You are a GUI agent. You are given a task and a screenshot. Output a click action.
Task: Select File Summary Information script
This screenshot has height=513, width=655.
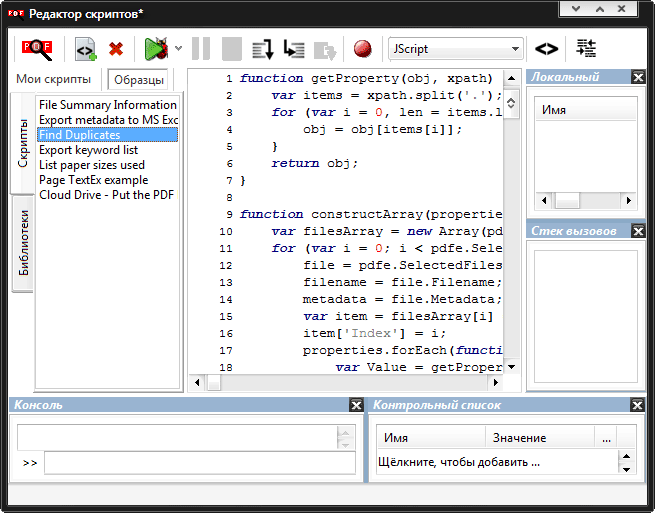point(108,105)
